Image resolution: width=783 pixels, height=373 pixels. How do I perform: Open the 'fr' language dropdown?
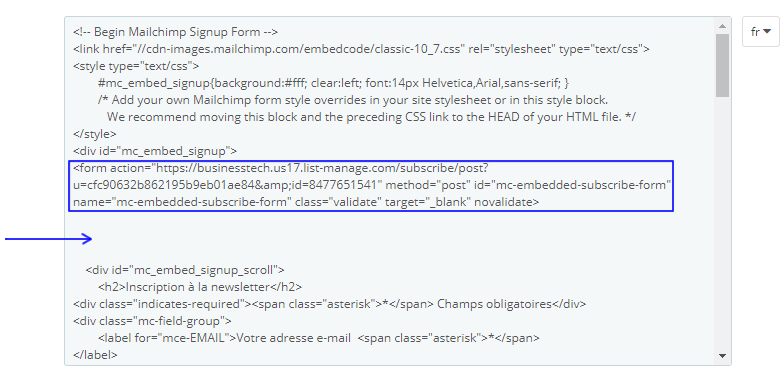pos(760,31)
